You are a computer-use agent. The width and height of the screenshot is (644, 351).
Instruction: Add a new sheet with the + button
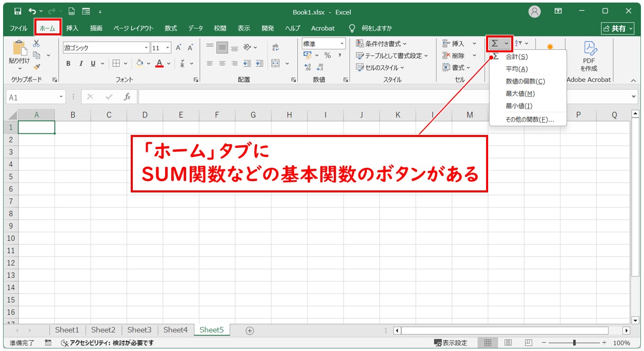[x=249, y=330]
